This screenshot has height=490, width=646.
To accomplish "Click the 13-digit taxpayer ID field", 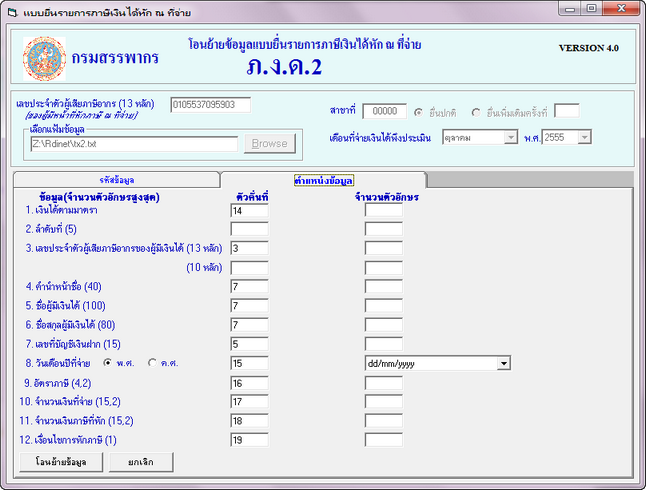I will (210, 104).
